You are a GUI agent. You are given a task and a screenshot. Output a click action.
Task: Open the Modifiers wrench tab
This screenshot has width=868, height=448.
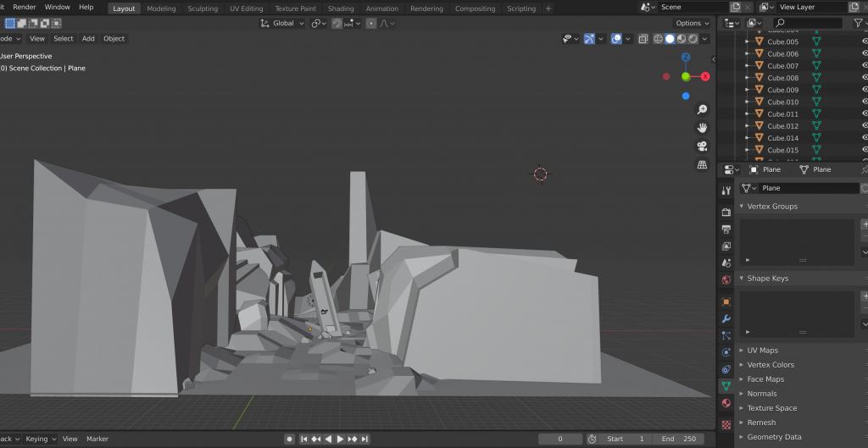point(726,318)
